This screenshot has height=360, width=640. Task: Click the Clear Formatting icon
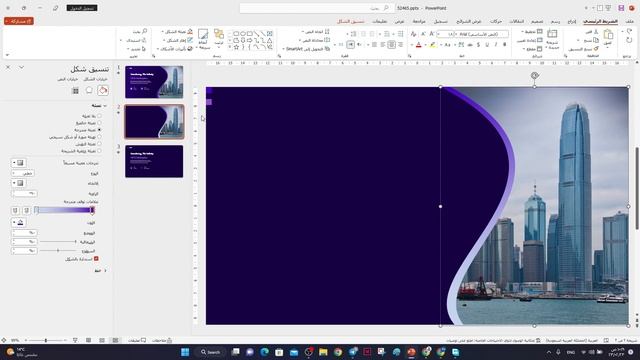pyautogui.click(x=413, y=34)
